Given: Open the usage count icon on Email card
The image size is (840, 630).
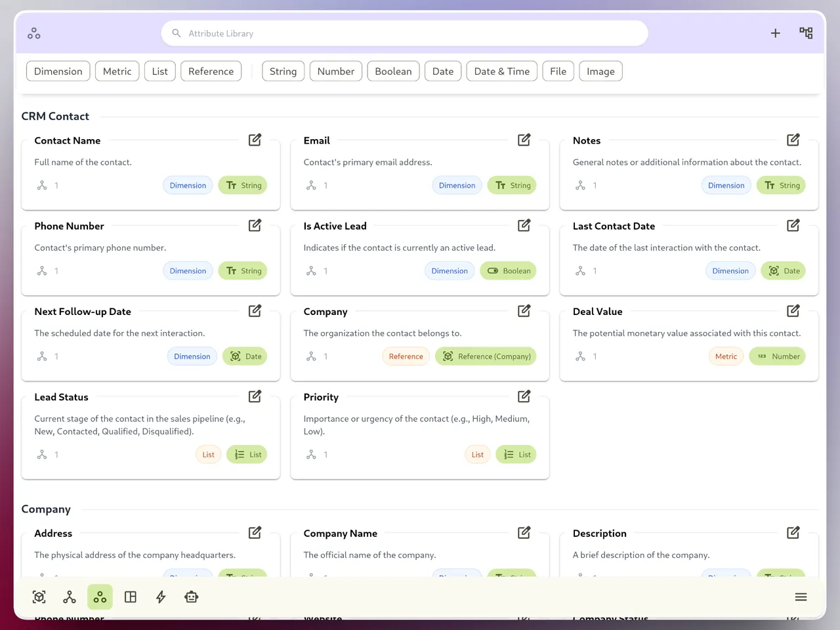Looking at the screenshot, I should tap(311, 186).
